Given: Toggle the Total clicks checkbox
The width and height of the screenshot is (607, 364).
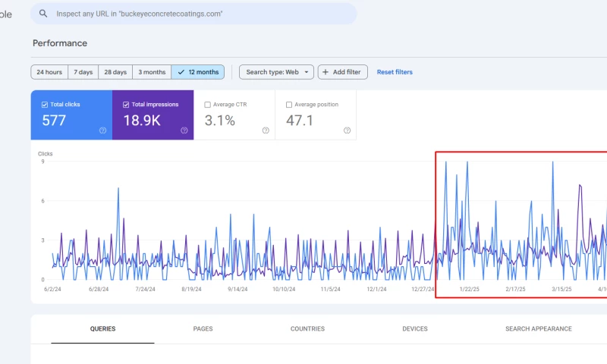Looking at the screenshot, I should [46, 105].
